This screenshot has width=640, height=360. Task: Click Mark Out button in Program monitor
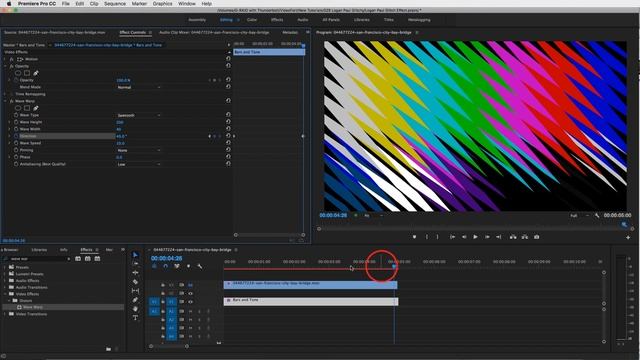(438, 237)
